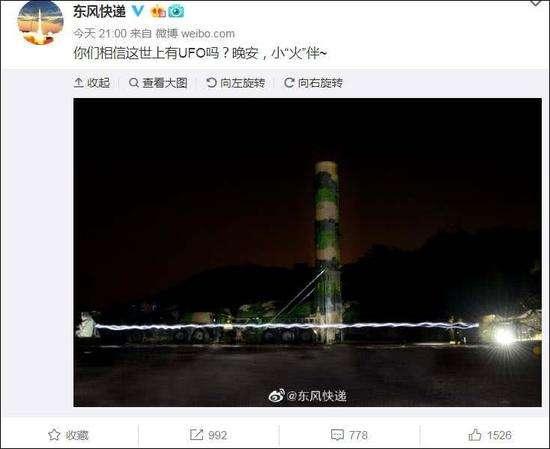Click the 东风快递 account name
Viewport: 550px width, 449px height.
[x=99, y=11]
